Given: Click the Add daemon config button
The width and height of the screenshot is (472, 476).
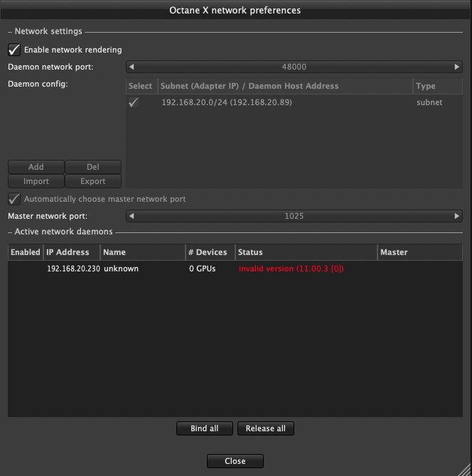Looking at the screenshot, I should click(36, 167).
